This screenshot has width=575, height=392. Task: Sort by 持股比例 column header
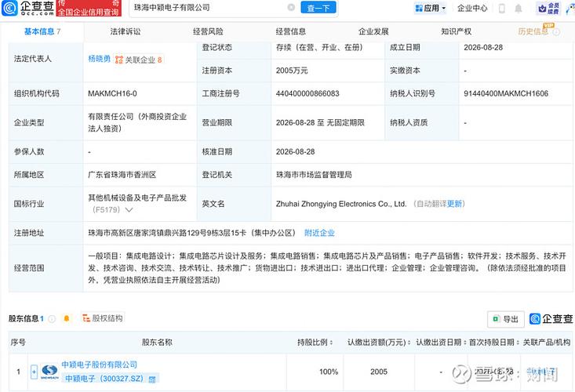pos(315,343)
